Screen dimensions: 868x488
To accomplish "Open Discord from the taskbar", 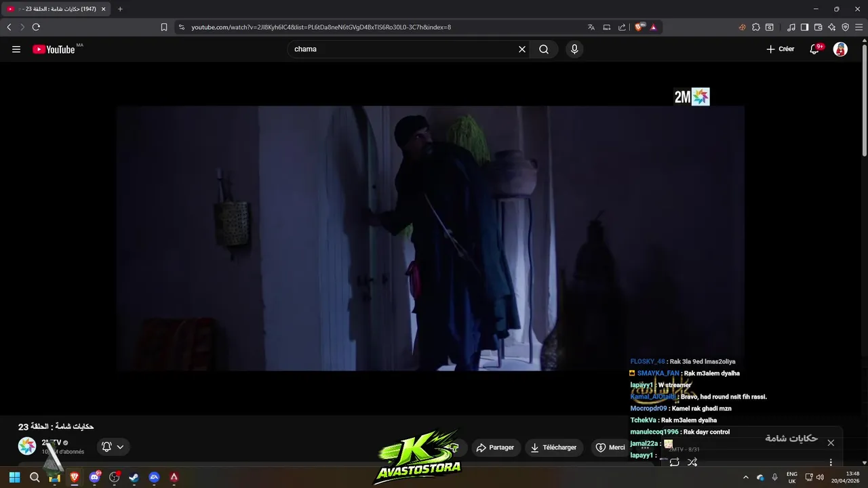I will [94, 477].
